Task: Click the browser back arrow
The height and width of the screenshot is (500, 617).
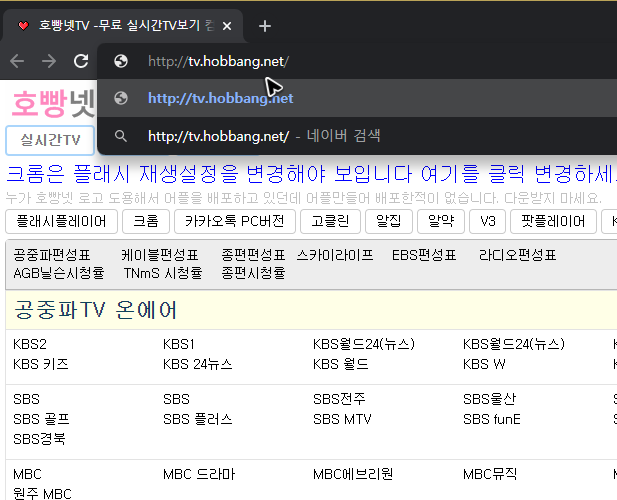Action: (17, 61)
